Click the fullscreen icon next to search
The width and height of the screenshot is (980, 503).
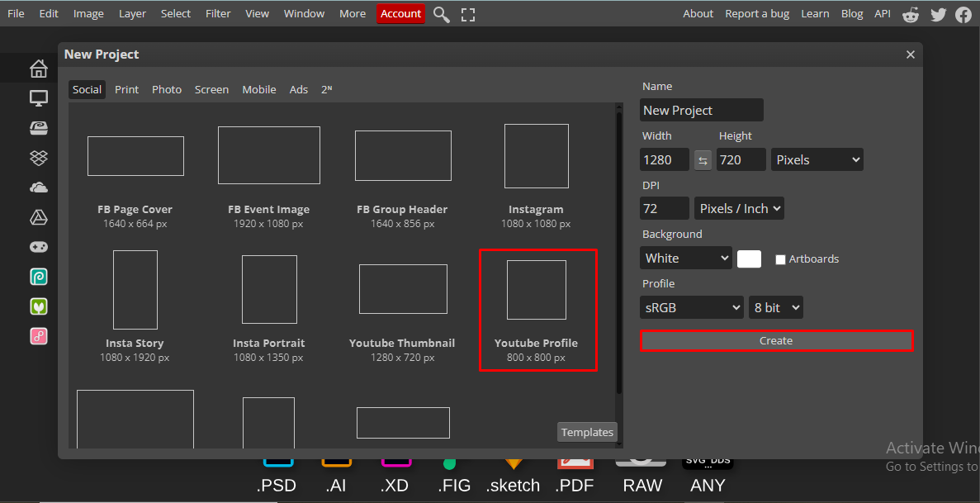(467, 14)
